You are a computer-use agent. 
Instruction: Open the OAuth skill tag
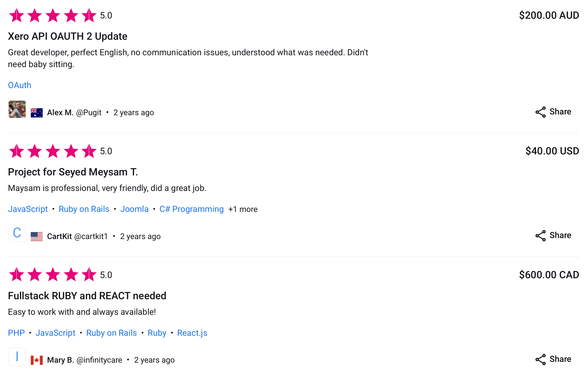point(19,85)
